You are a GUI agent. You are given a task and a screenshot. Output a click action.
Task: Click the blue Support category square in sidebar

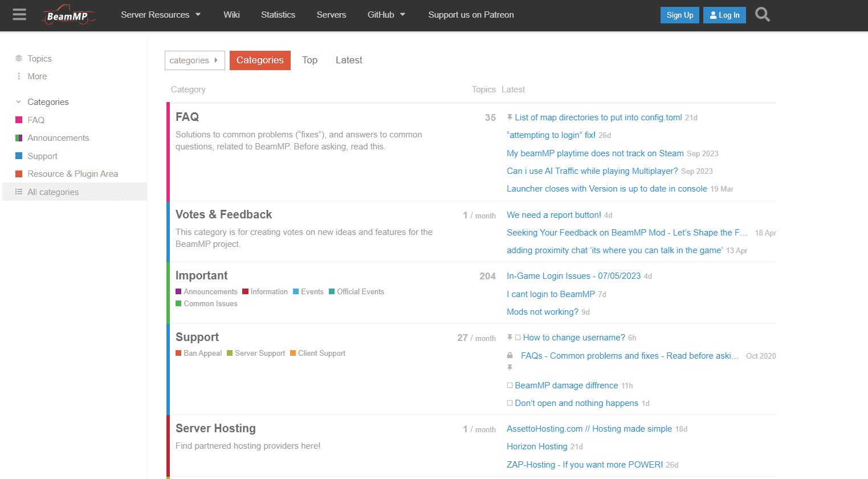[19, 156]
